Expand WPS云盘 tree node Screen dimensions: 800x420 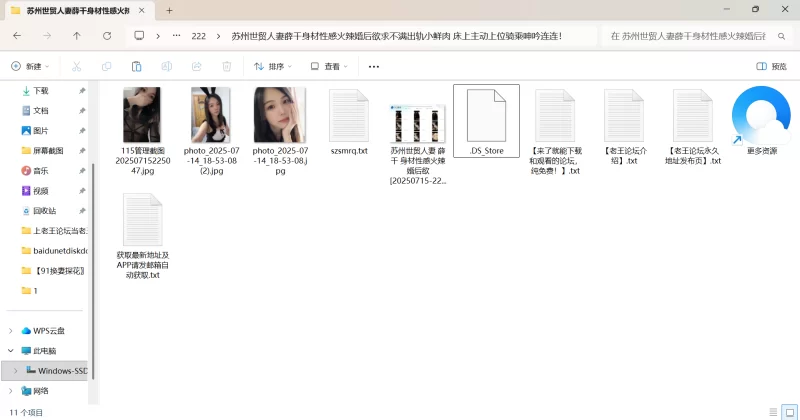11,331
